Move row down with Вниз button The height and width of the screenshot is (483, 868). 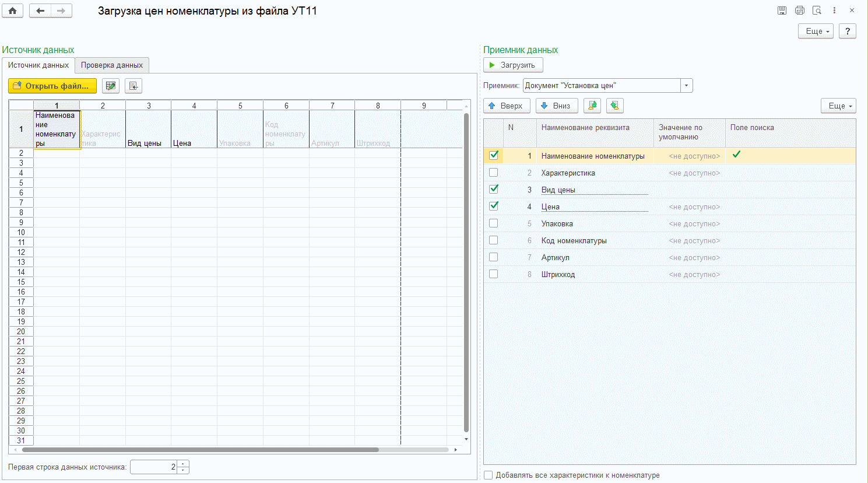coord(557,106)
